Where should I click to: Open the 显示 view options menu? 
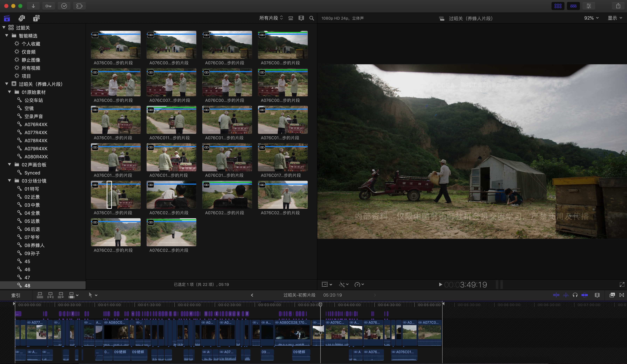[x=615, y=18]
